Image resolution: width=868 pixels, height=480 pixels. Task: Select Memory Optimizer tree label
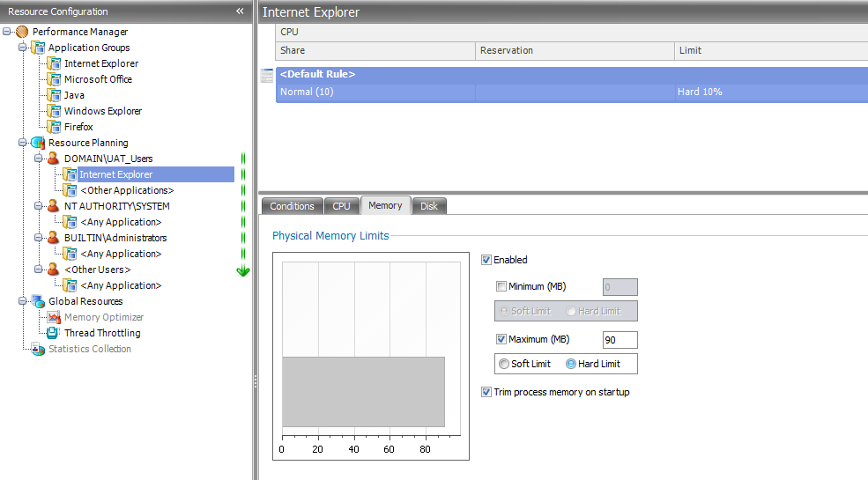pyautogui.click(x=103, y=317)
